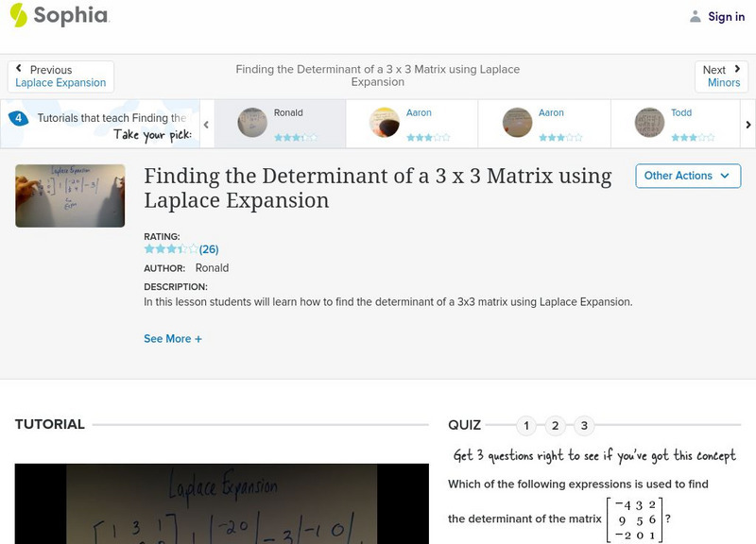Select Todd's avatar in the tutorial carousel
Image resolution: width=756 pixels, height=544 pixels.
(649, 122)
